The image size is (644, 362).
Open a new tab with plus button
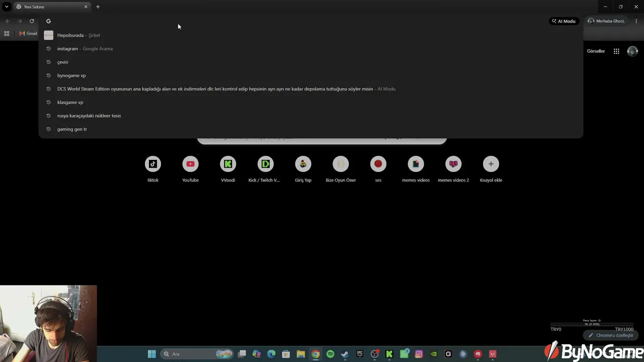pos(98,7)
